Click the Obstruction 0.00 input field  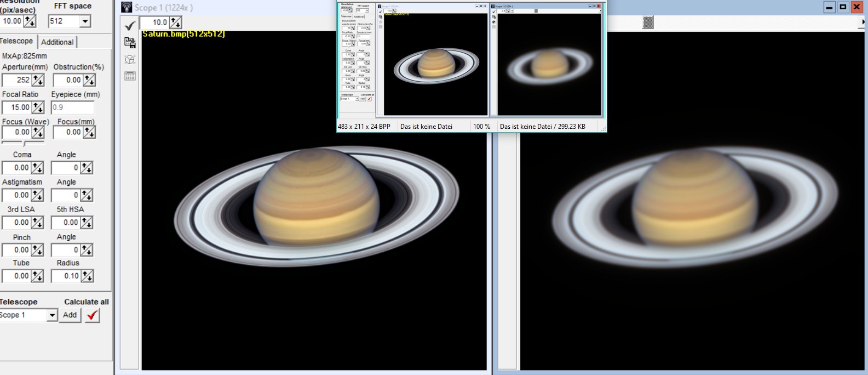68,80
